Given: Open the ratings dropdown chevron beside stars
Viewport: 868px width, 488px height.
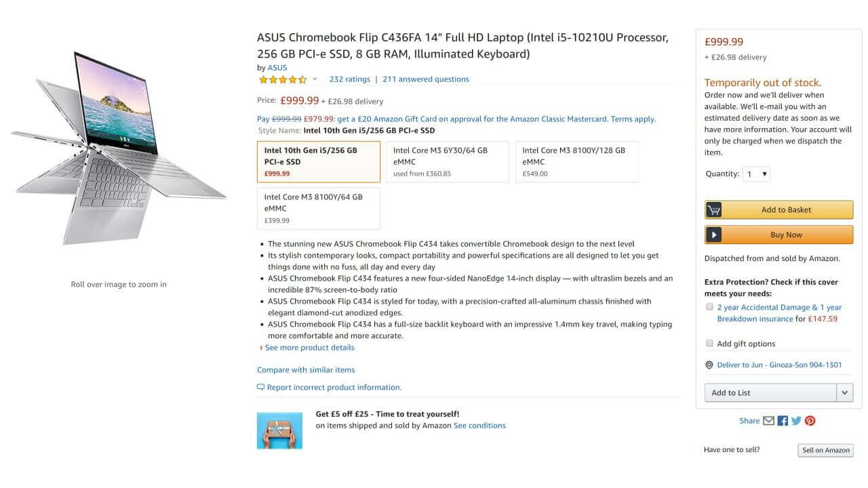Looking at the screenshot, I should click(315, 79).
